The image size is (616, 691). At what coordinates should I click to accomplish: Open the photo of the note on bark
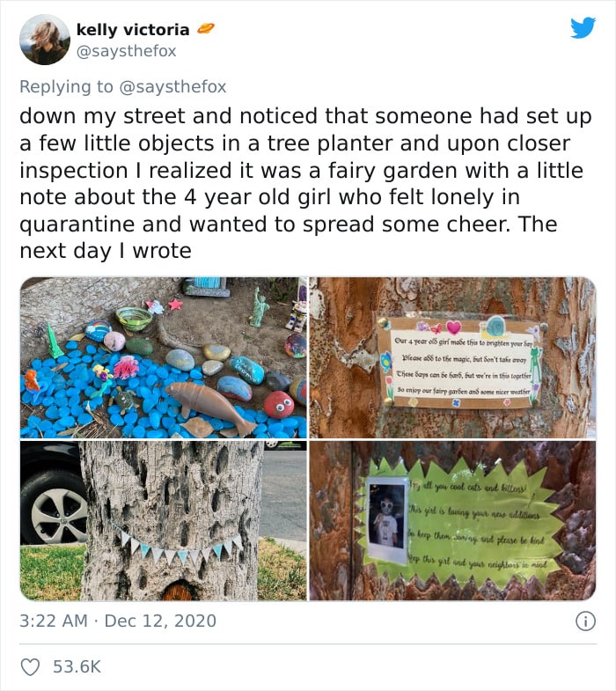click(x=452, y=357)
